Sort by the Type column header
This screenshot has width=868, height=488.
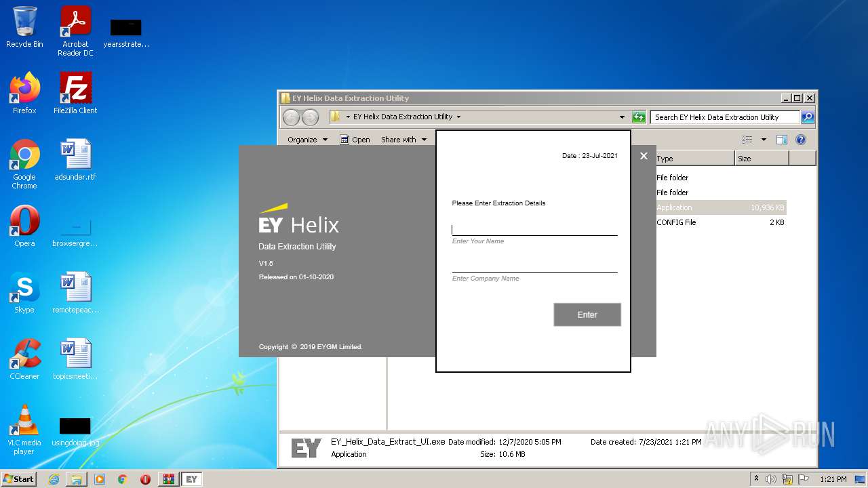[x=694, y=159]
